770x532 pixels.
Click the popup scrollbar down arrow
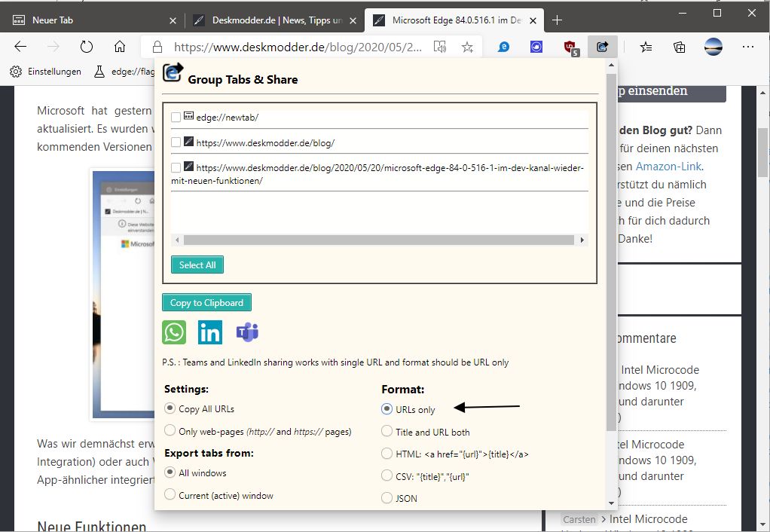click(x=611, y=503)
